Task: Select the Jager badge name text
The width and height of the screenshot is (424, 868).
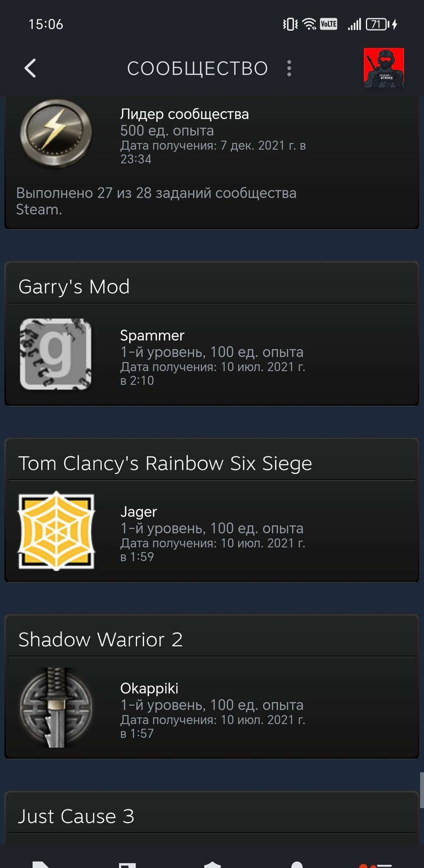Action: pyautogui.click(x=139, y=512)
